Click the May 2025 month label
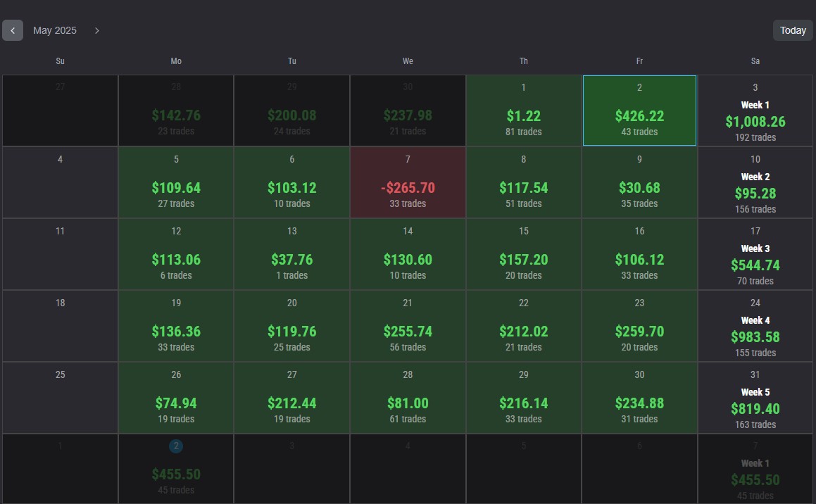 (x=55, y=30)
